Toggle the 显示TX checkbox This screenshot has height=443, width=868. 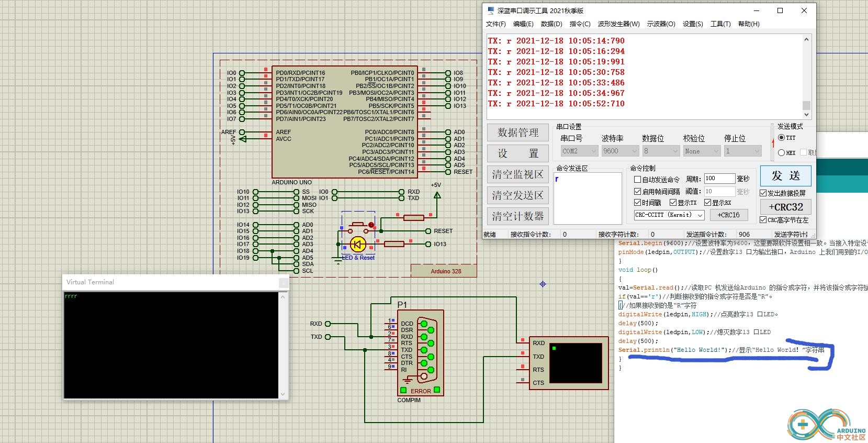pyautogui.click(x=673, y=203)
